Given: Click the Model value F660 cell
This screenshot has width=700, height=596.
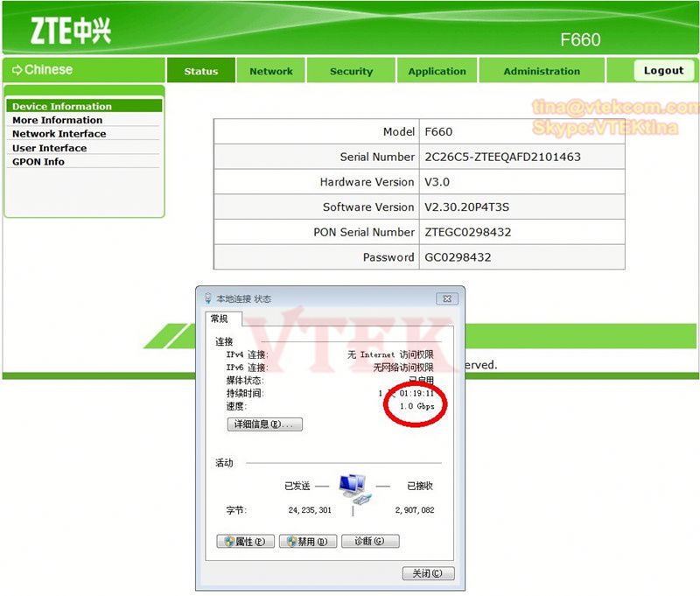Looking at the screenshot, I should (521, 131).
